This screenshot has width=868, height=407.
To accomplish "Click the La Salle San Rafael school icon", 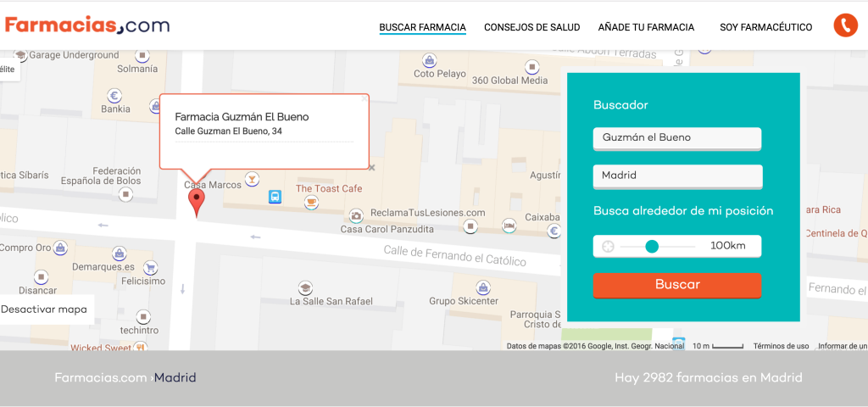I will coord(305,287).
